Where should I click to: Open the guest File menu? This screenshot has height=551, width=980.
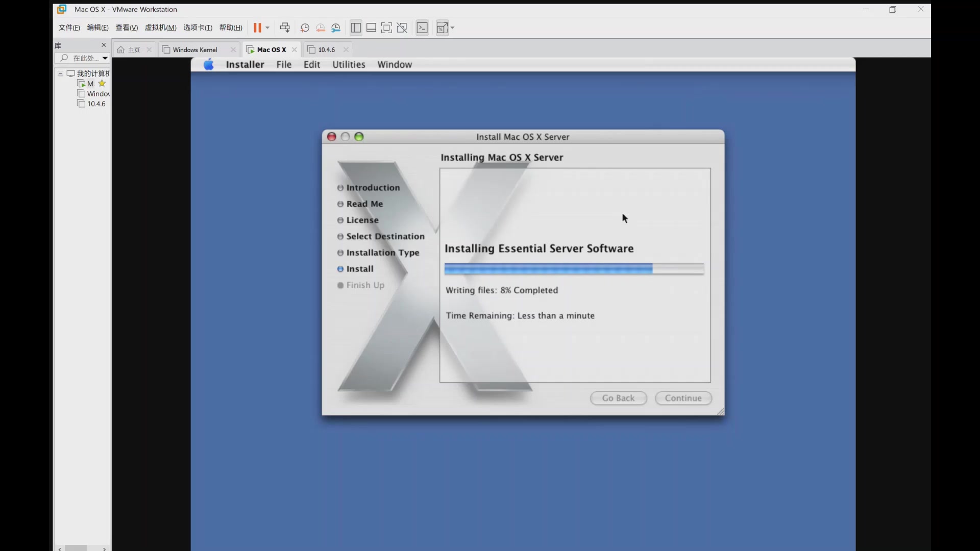click(x=284, y=65)
